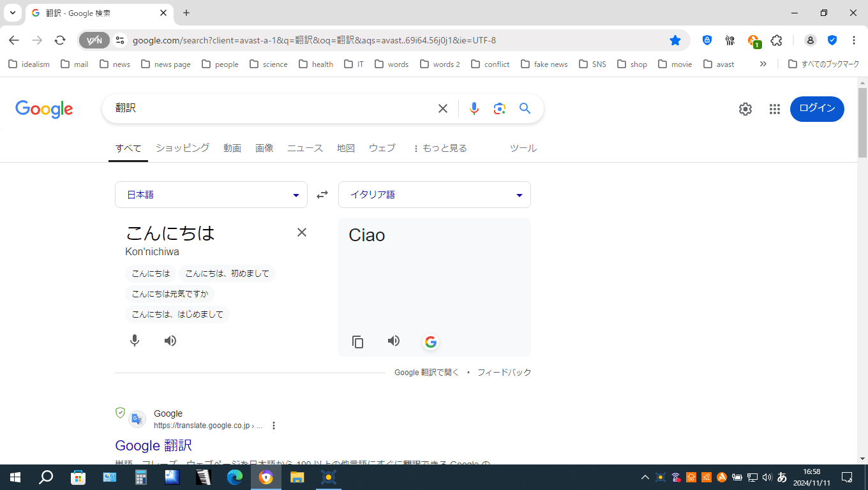868x490 pixels.
Task: Open Windows taskbar search
Action: click(46, 477)
